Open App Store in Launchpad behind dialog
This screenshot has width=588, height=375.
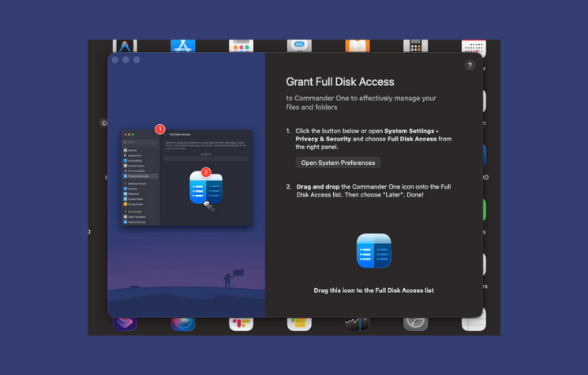183,46
